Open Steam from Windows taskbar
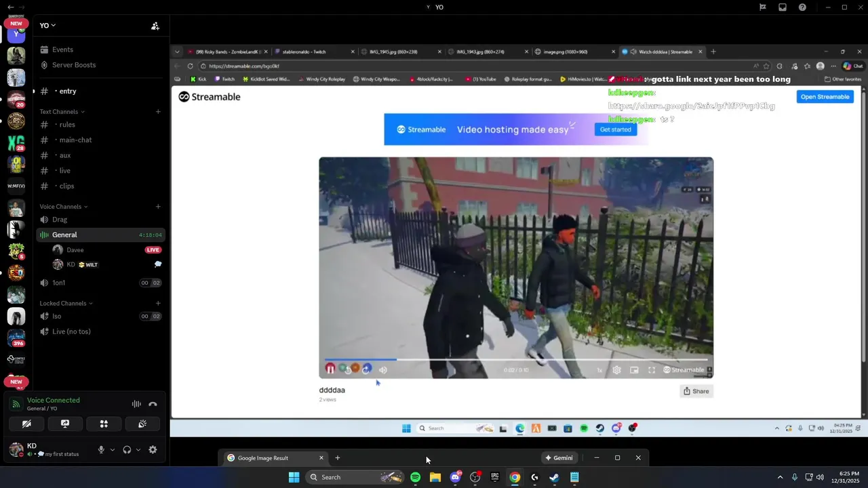Screen dimensions: 868x488 (x=555, y=477)
